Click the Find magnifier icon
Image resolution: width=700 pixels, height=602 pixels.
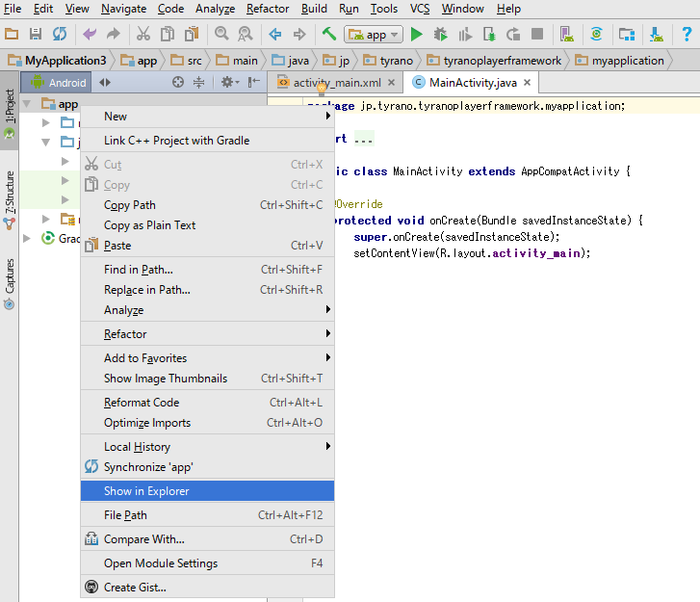[221, 34]
